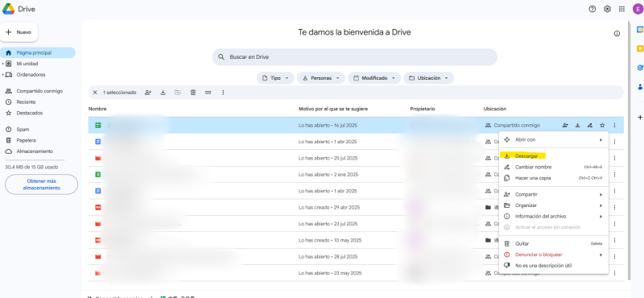Expand the Mi unidad tree arrow

(x=3, y=64)
